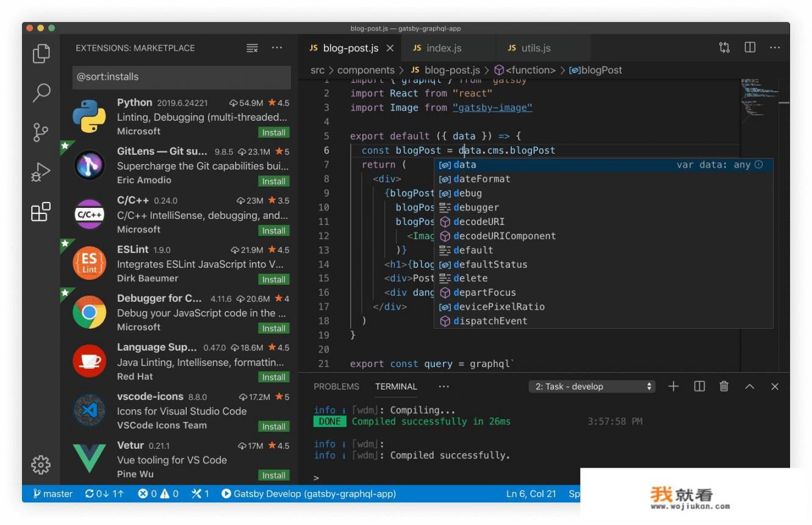Click the Java Language Support icon

[x=90, y=361]
